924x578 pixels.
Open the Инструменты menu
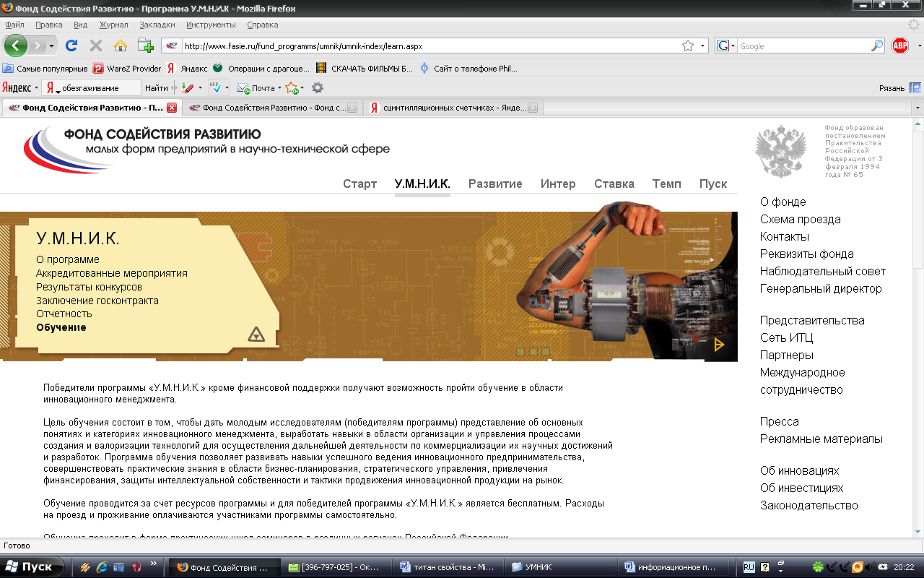pos(211,25)
